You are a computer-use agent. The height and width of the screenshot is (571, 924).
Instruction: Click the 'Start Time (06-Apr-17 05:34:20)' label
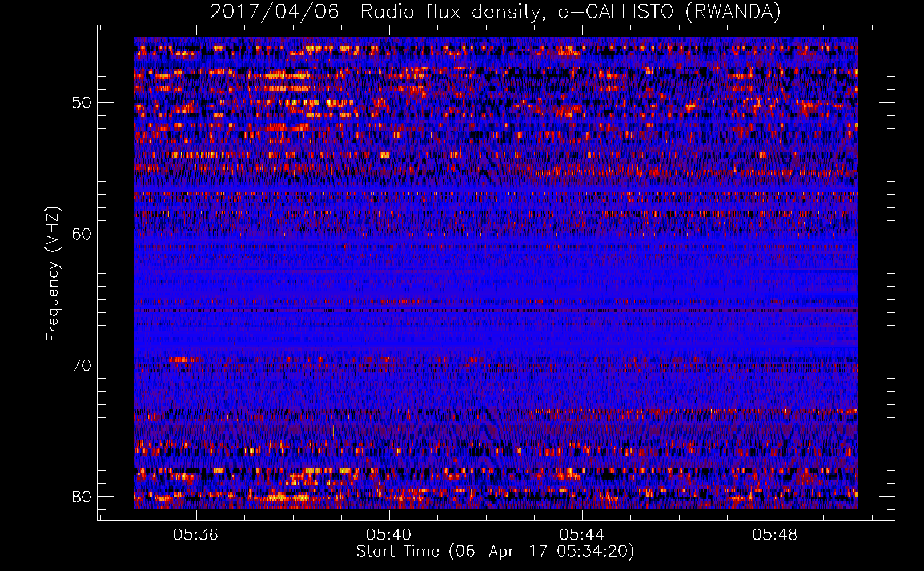point(495,552)
